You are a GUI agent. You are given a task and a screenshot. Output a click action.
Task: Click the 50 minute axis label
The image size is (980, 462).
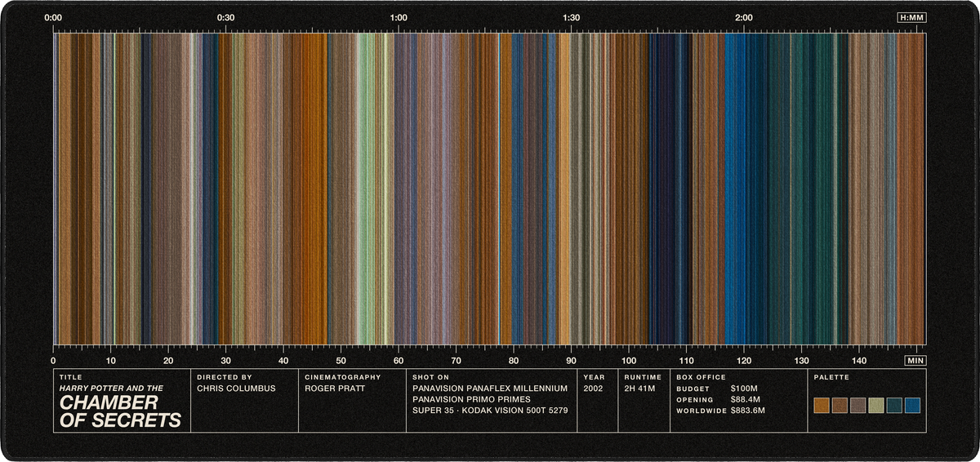click(x=341, y=360)
